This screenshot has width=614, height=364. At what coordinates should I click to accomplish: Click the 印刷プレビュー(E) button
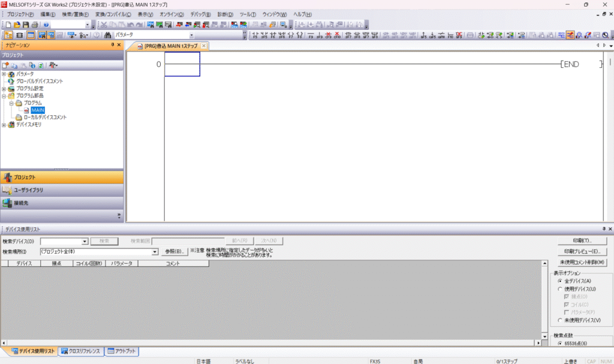pyautogui.click(x=582, y=251)
